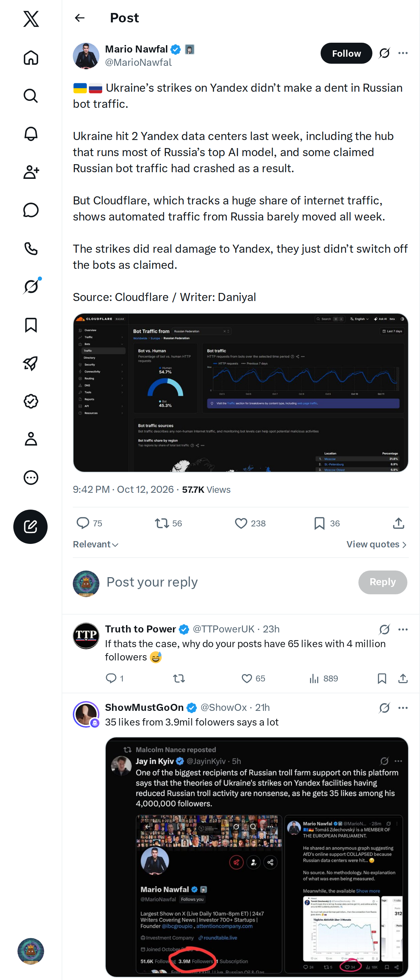Open more options on Truth to Power reply
The height and width of the screenshot is (980, 420).
pyautogui.click(x=403, y=629)
